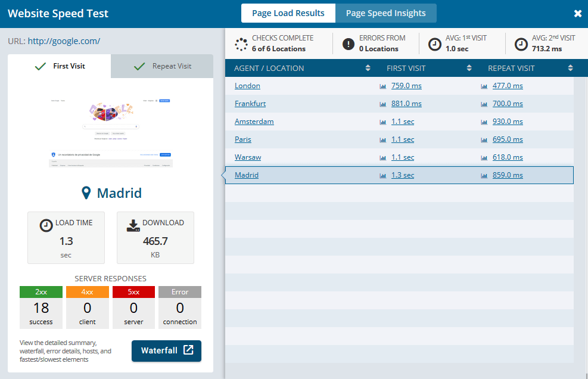This screenshot has height=379, width=588.
Task: Click the '713.2 ms' average value
Action: (547, 49)
